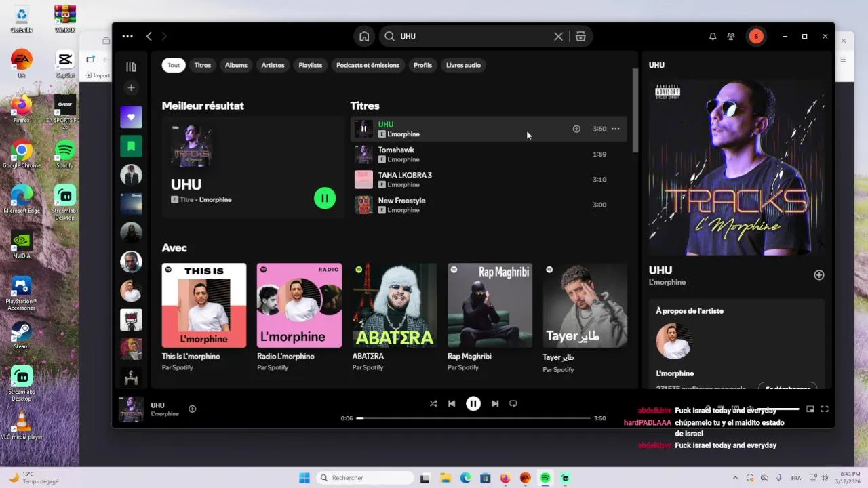Select the Livres audio filter chip

[x=463, y=65]
